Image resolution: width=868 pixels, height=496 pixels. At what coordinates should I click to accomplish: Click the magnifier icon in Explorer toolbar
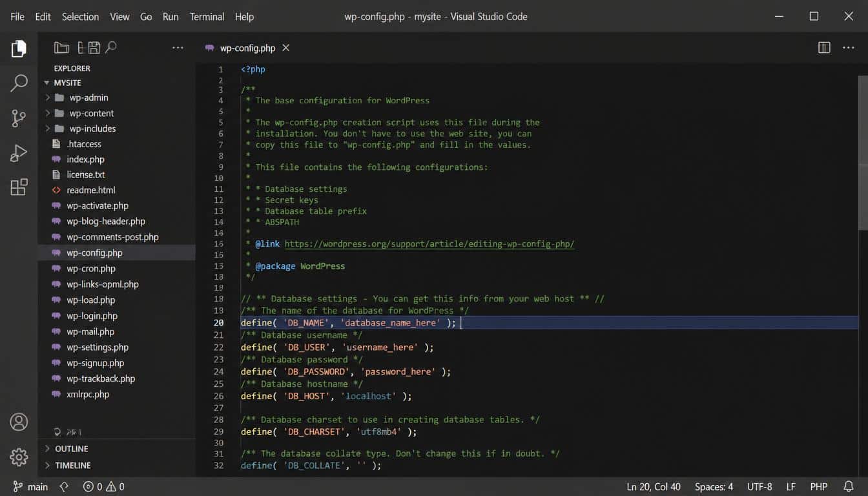point(110,47)
